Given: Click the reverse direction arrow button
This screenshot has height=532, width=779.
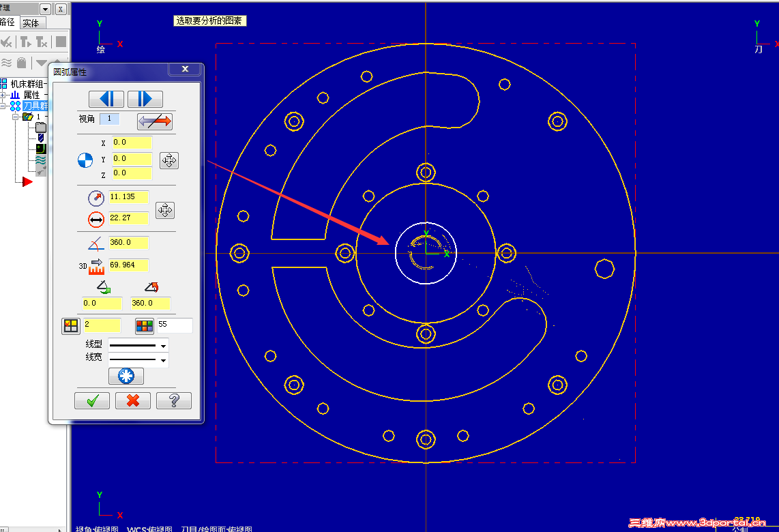Looking at the screenshot, I should [x=155, y=121].
